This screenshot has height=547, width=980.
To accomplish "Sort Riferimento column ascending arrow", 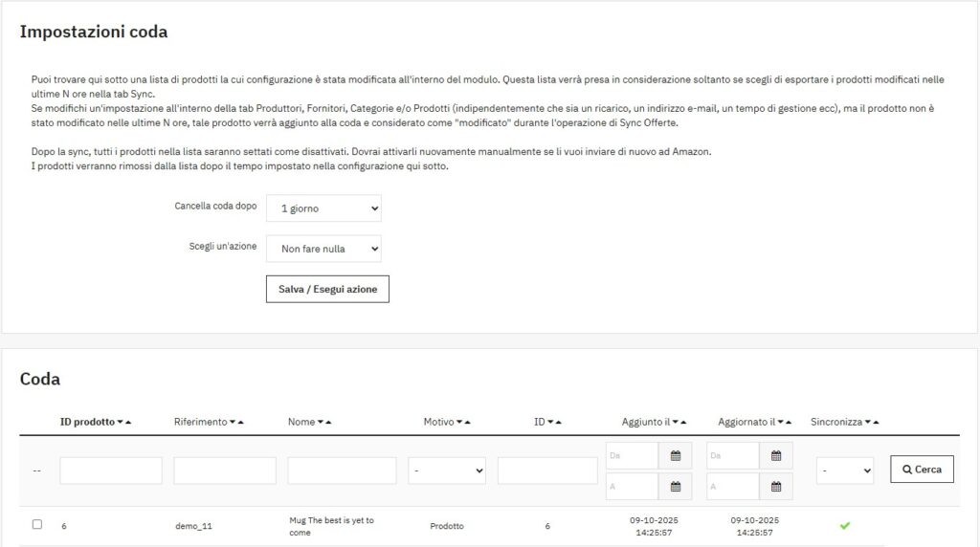I will pyautogui.click(x=241, y=422).
